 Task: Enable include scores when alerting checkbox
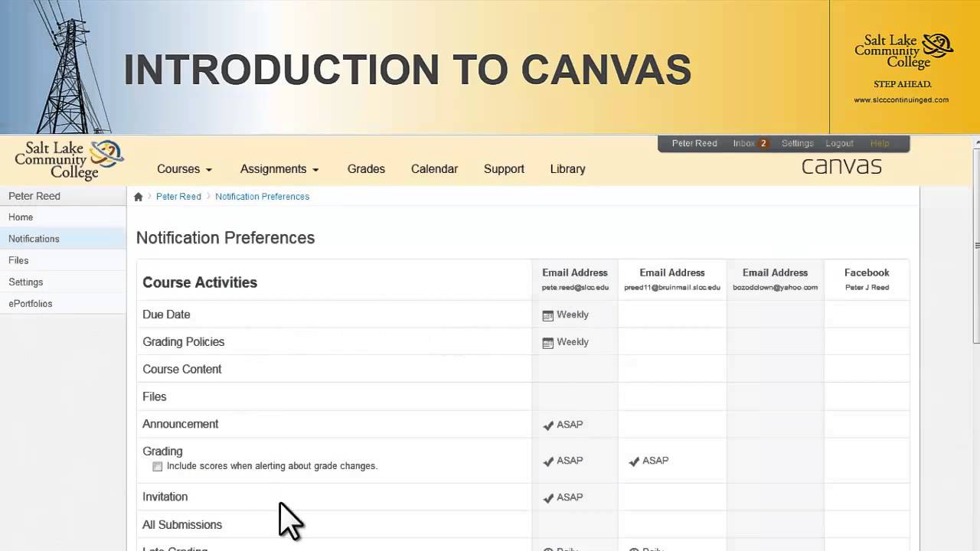coord(158,466)
